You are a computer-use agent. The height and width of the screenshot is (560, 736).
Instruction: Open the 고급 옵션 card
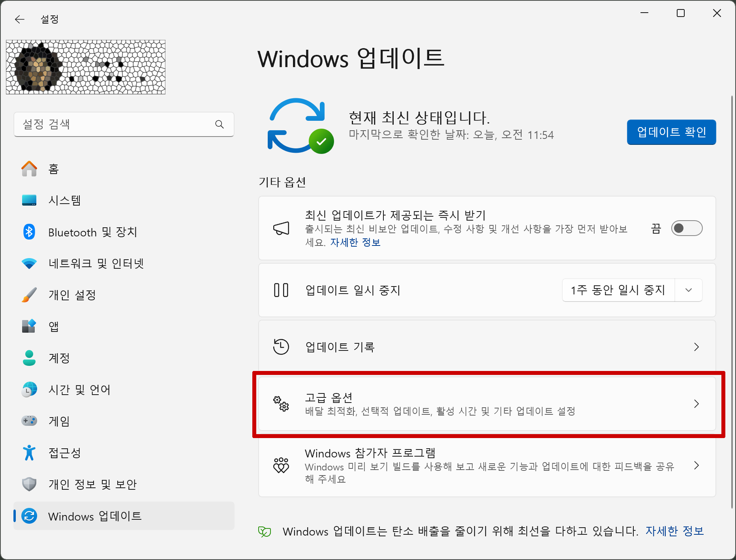pos(487,404)
